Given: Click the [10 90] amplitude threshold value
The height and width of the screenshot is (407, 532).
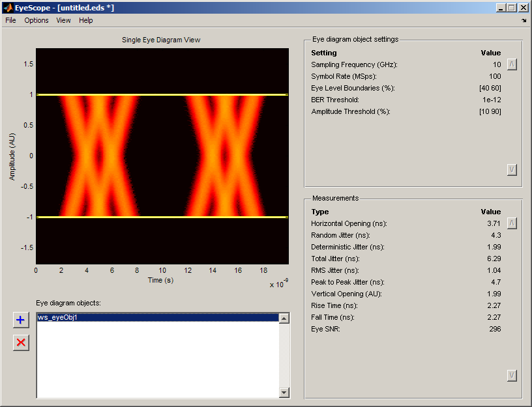Looking at the screenshot, I should click(x=490, y=111).
